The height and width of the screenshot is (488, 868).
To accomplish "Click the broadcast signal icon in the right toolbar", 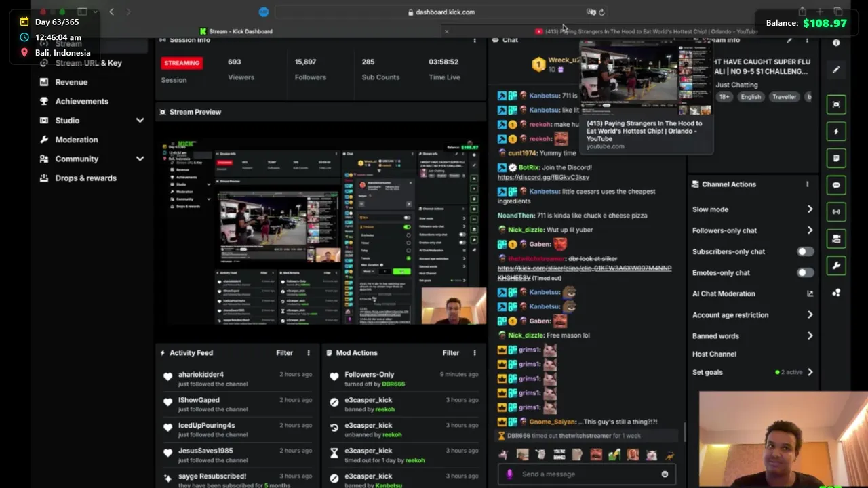I will coord(836,211).
